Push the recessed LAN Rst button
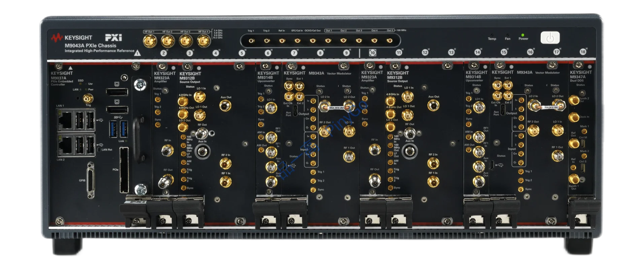The height and width of the screenshot is (277, 644). point(99,149)
